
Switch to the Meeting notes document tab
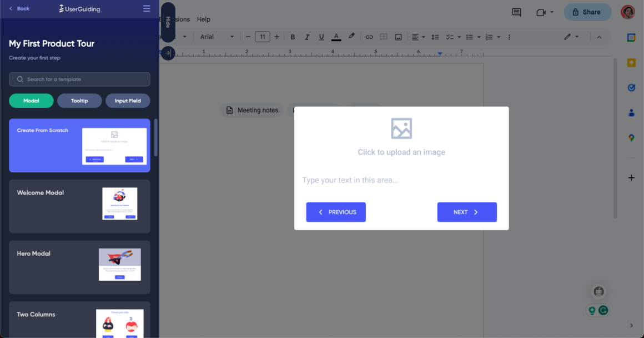tap(252, 110)
